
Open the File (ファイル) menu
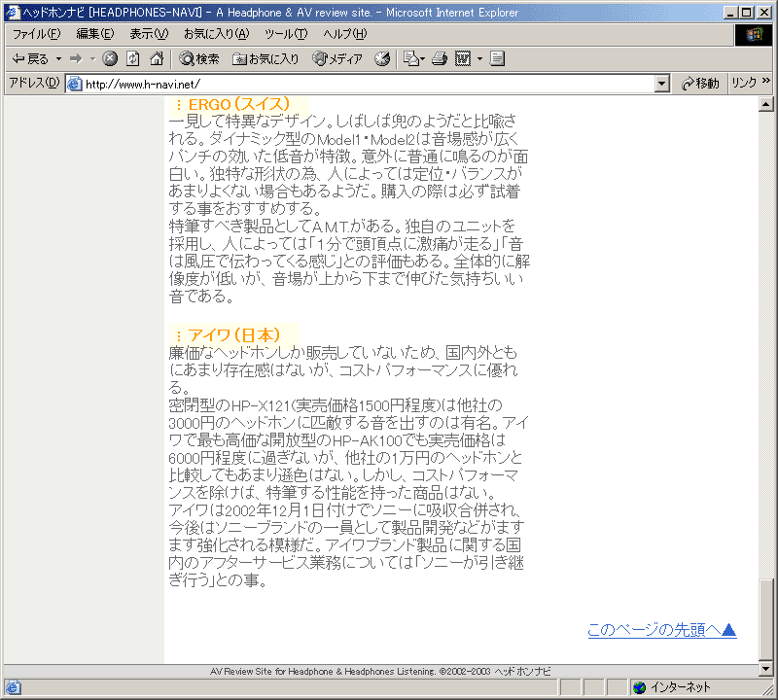pyautogui.click(x=36, y=34)
